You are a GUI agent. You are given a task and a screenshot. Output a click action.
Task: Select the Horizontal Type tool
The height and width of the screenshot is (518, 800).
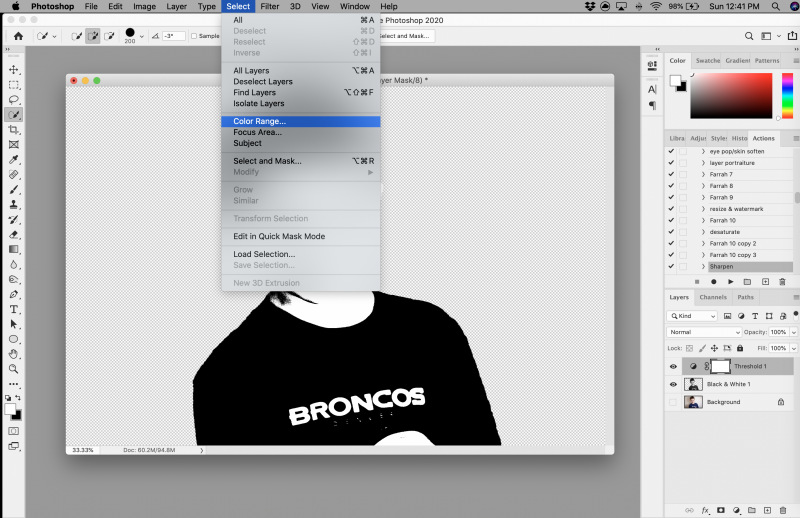tap(14, 309)
